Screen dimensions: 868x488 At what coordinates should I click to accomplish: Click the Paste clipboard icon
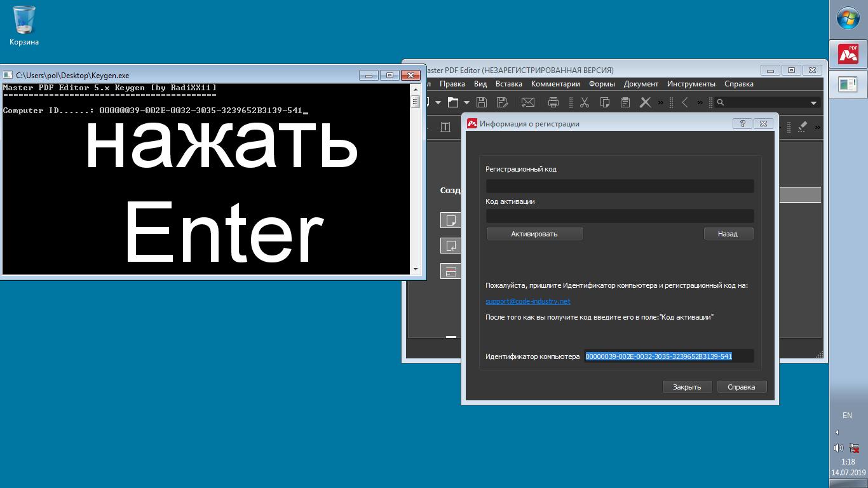[x=625, y=102]
